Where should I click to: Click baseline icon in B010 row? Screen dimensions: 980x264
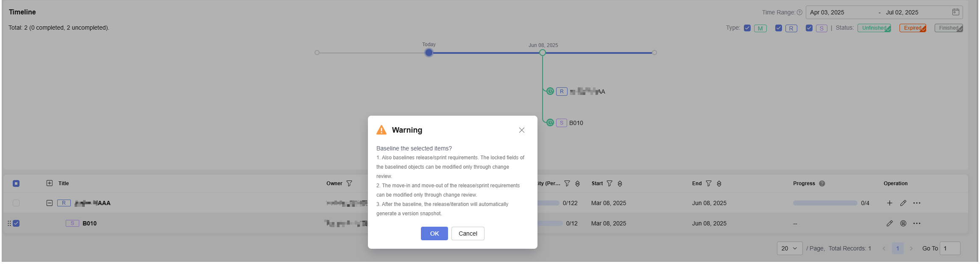pos(903,223)
